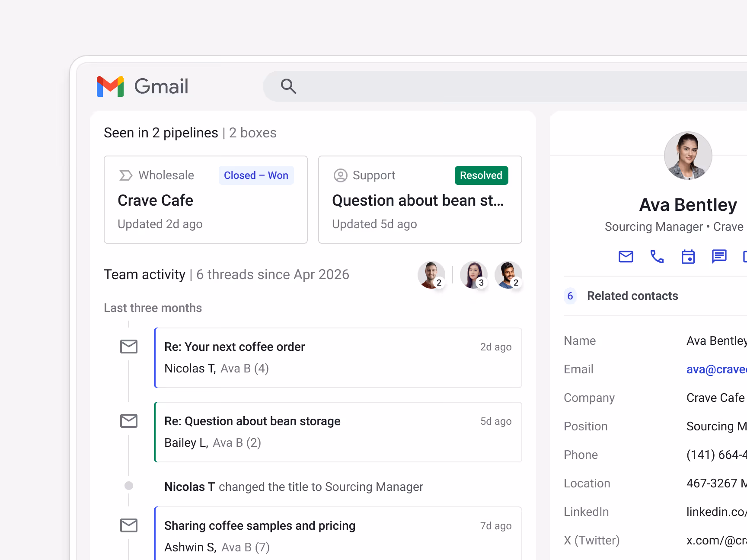Click the phone number value (141) 664

[x=716, y=455]
